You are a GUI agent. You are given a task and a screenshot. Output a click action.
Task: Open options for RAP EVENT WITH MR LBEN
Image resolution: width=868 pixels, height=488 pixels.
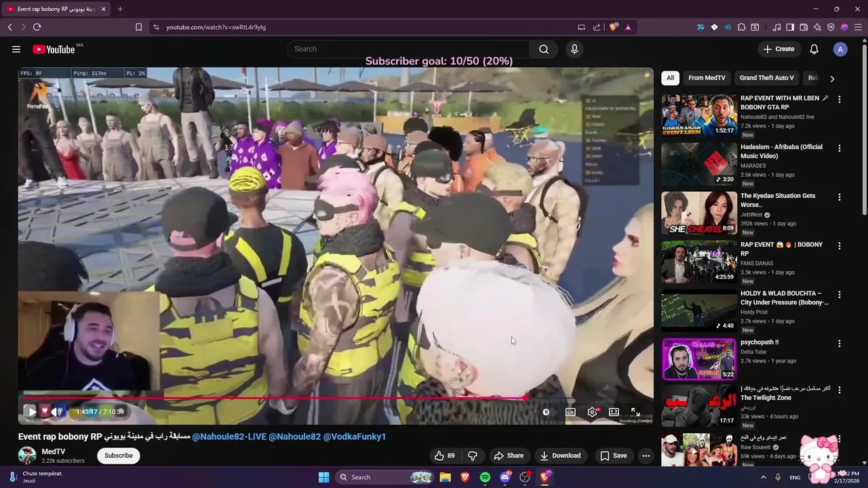pyautogui.click(x=840, y=100)
